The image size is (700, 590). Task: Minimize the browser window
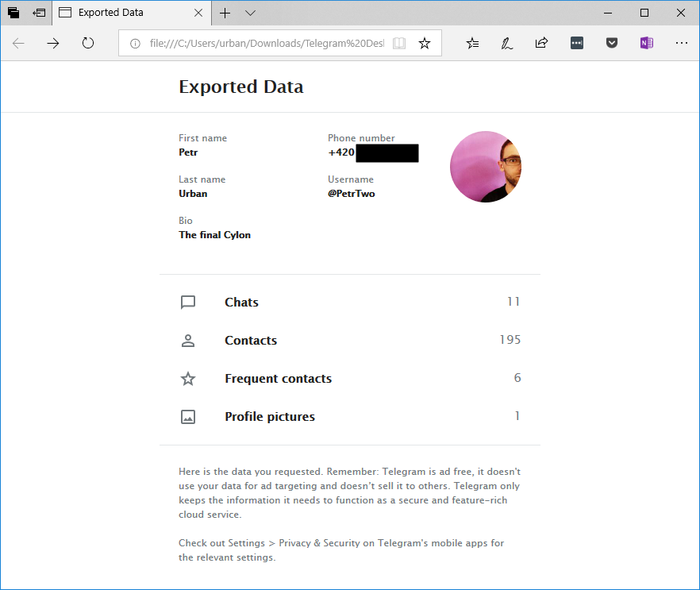click(x=608, y=13)
